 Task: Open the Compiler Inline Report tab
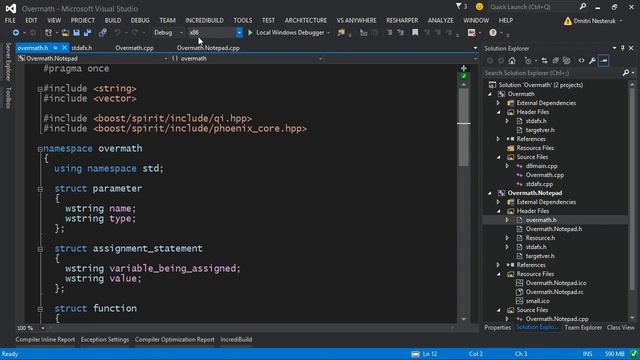pyautogui.click(x=45, y=339)
